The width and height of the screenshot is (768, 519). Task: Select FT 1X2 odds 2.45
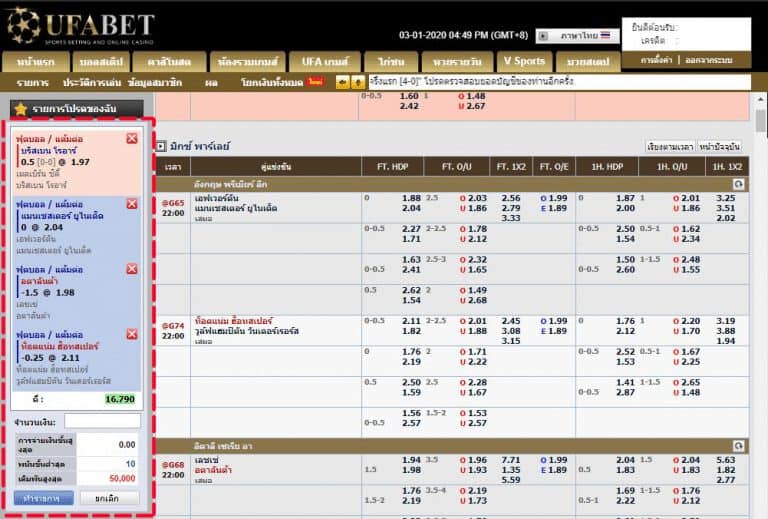click(511, 321)
